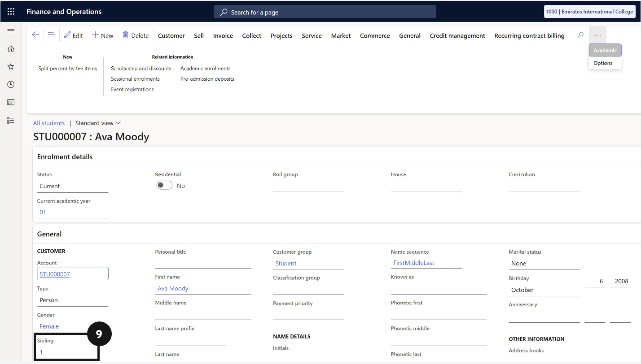
Task: Click the Search for a page box
Action: point(325,12)
